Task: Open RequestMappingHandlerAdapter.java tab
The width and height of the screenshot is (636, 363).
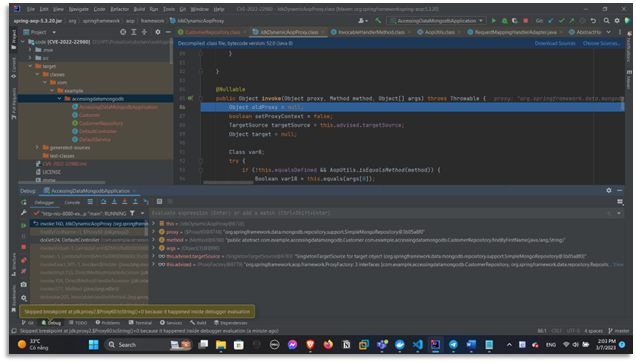Action: coord(515,32)
